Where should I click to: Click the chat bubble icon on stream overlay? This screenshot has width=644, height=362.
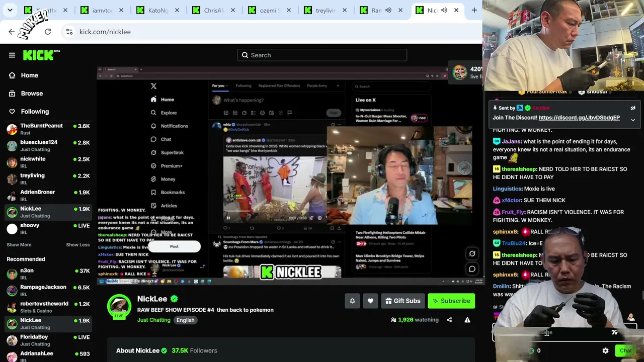coord(472,269)
